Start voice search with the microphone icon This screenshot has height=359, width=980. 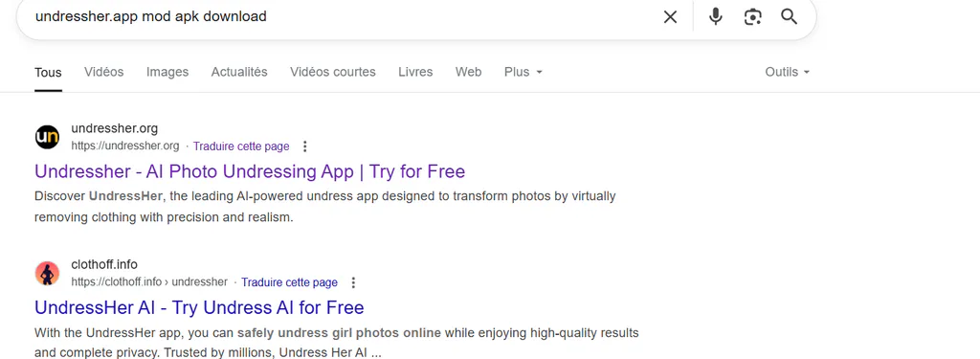(x=716, y=17)
